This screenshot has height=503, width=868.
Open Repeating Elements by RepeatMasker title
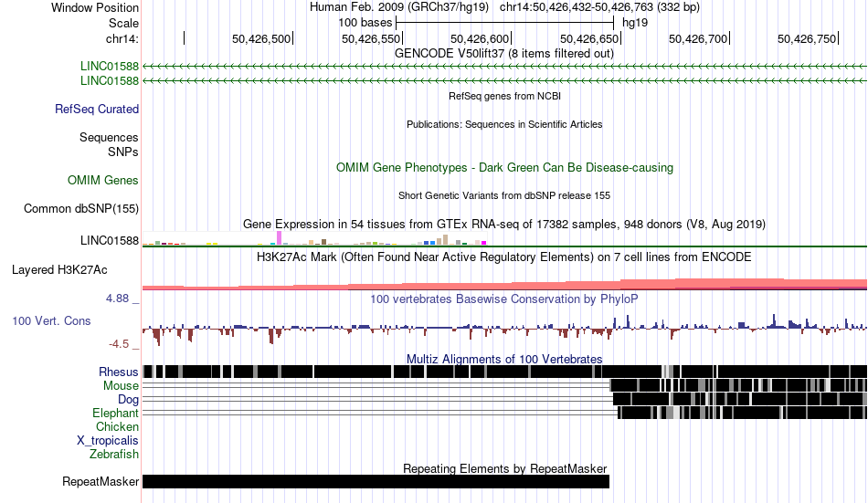tap(505, 468)
